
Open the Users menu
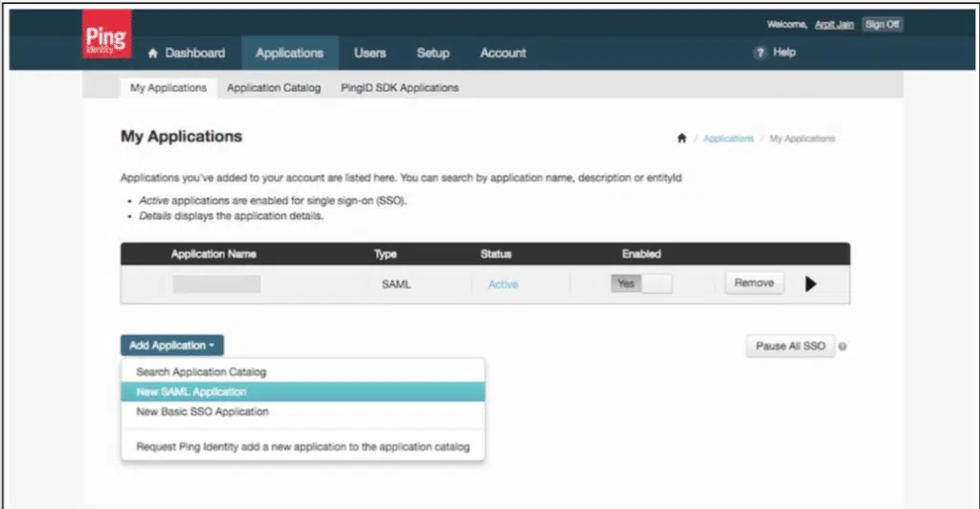pyautogui.click(x=370, y=53)
